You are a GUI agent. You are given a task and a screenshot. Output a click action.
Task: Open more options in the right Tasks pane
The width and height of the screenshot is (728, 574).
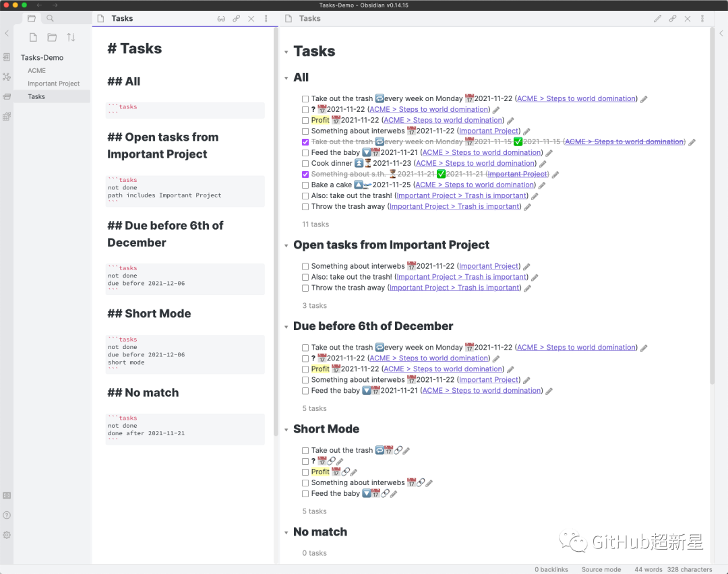(702, 19)
